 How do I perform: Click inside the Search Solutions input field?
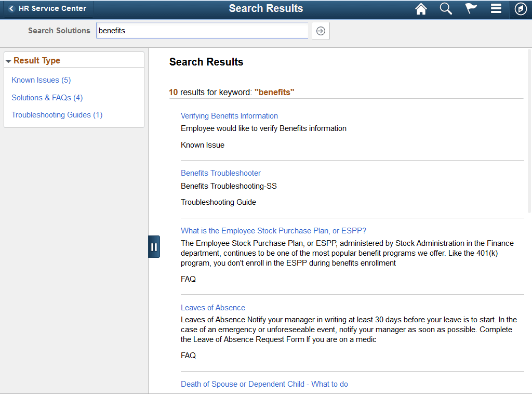tap(202, 31)
